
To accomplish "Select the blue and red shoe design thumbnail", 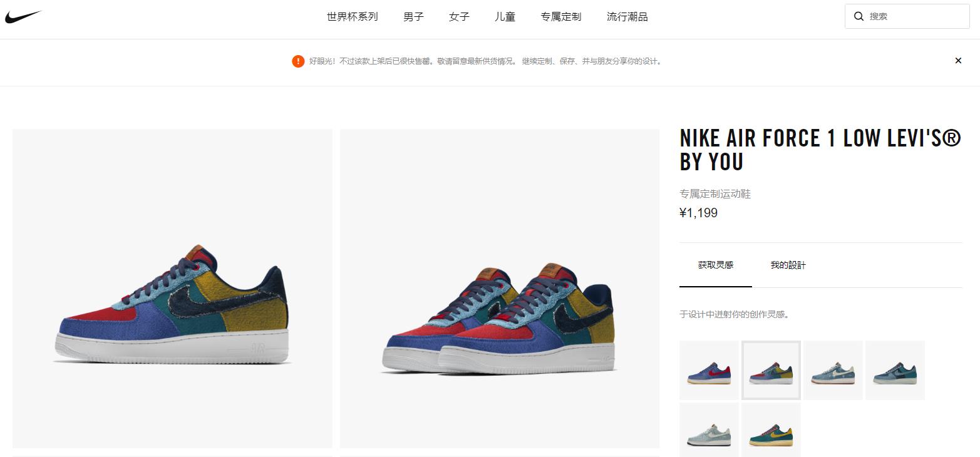I will pyautogui.click(x=709, y=370).
